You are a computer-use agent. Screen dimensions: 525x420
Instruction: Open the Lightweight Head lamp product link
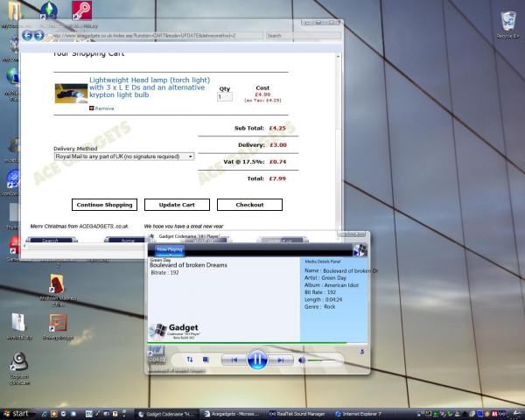click(150, 87)
